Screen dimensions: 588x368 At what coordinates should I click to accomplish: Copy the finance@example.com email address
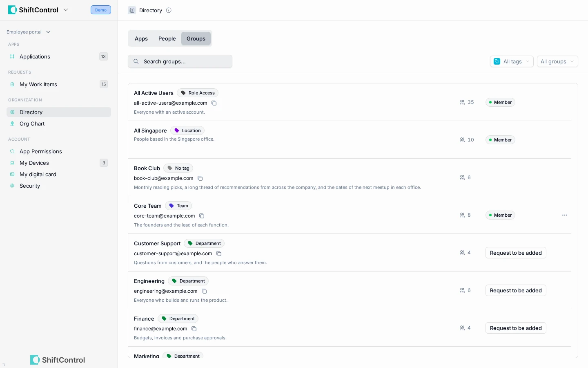click(194, 329)
